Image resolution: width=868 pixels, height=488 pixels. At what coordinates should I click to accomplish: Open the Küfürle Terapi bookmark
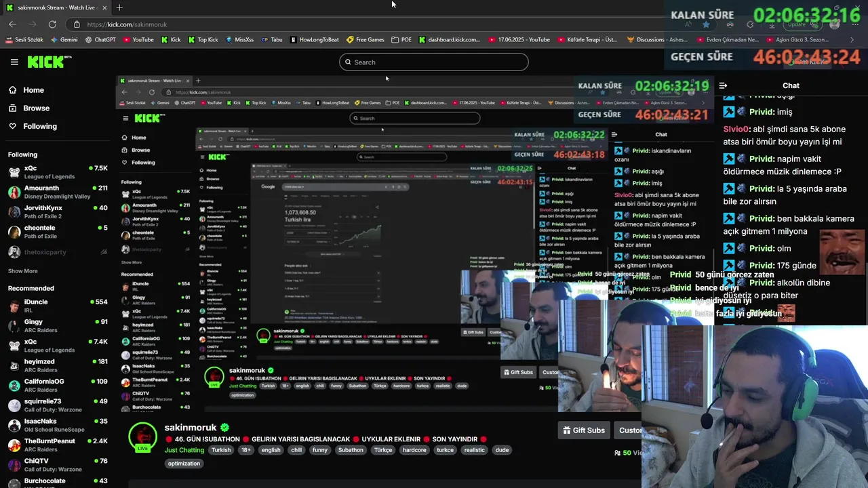coord(587,40)
